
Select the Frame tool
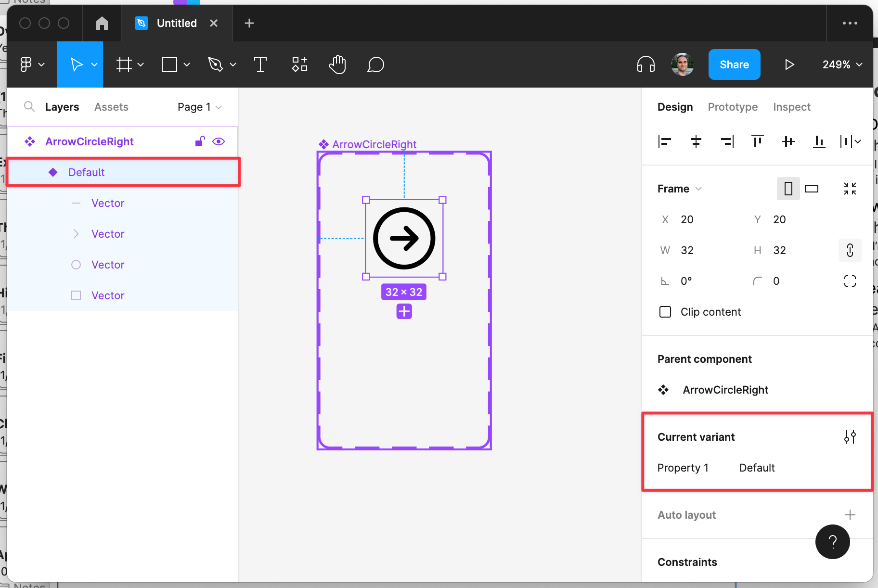coord(124,64)
